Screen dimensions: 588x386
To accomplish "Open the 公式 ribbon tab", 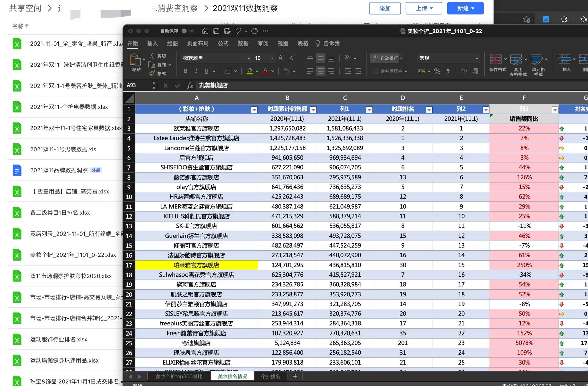I will click(x=223, y=43).
